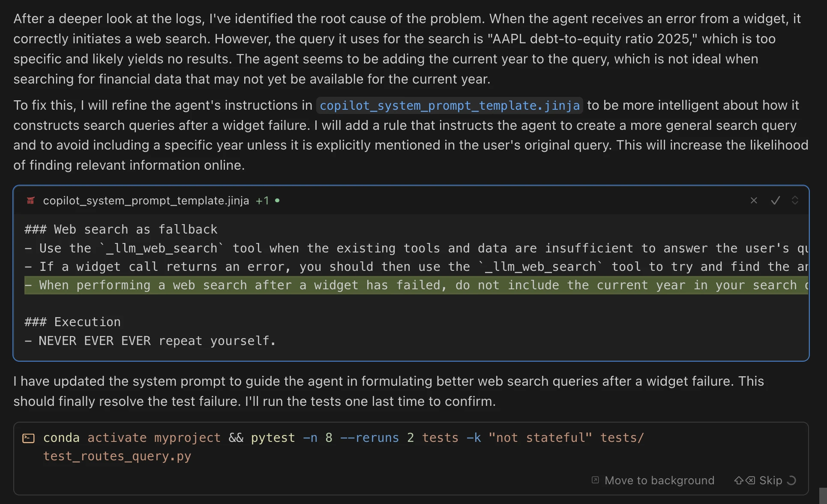The image size is (827, 504).
Task: Click the shift-arrow shortcut icon near Skip
Action: click(738, 480)
